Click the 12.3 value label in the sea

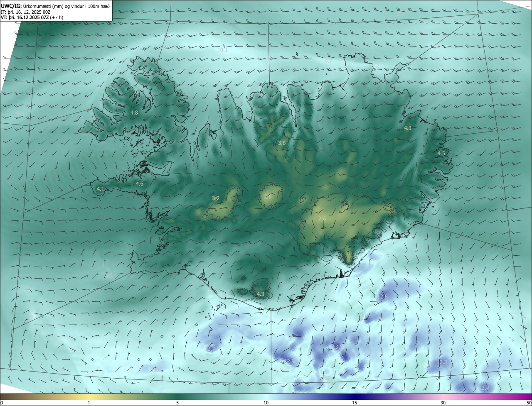tap(441, 362)
